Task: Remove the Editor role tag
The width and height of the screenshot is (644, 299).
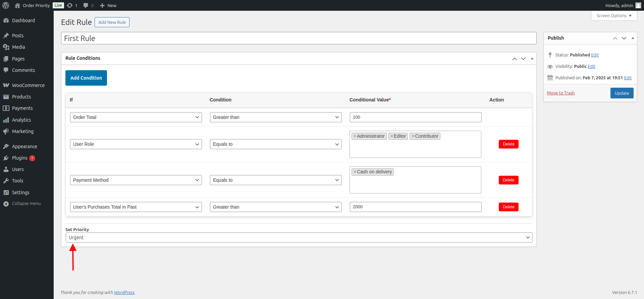Action: tap(391, 136)
